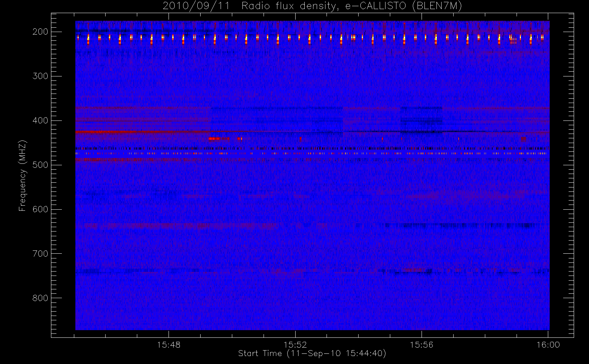Click the 800 frequency tick label
Viewport: 589px width, 364px height.
(40, 298)
